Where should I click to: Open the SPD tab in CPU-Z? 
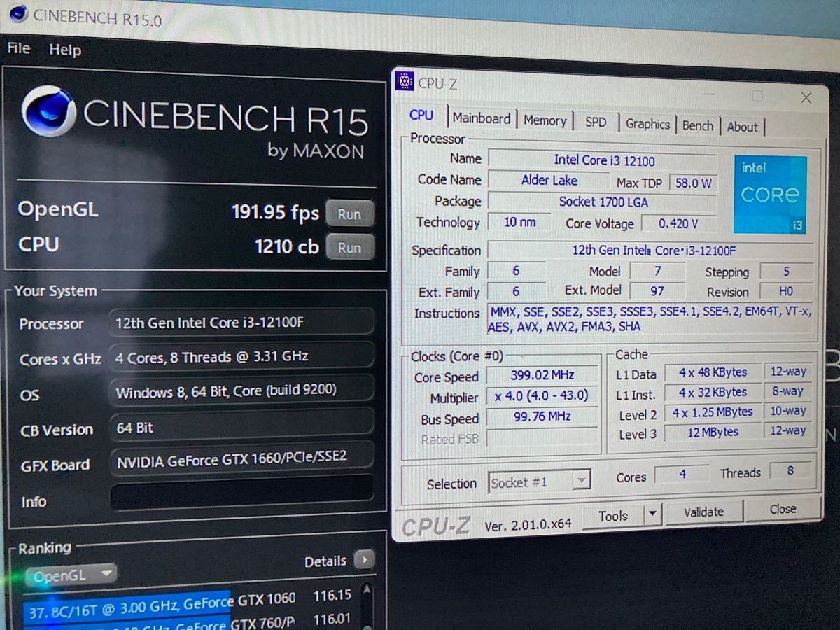[x=596, y=122]
